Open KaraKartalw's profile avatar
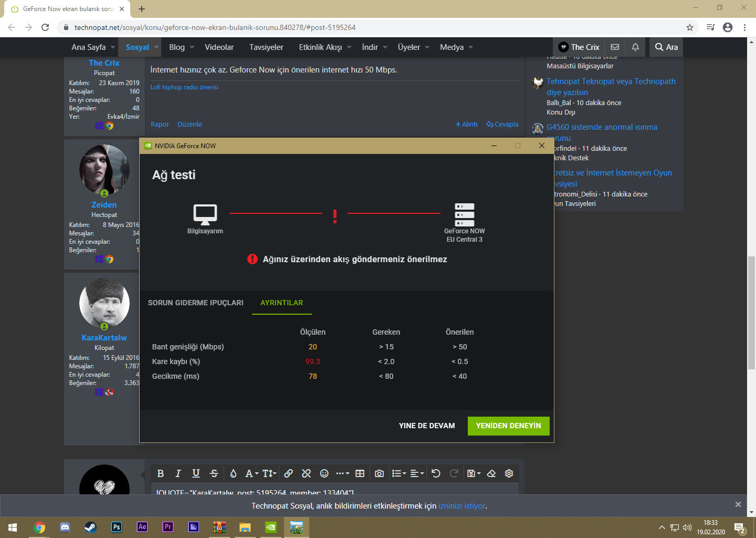The width and height of the screenshot is (756, 538). 104,303
